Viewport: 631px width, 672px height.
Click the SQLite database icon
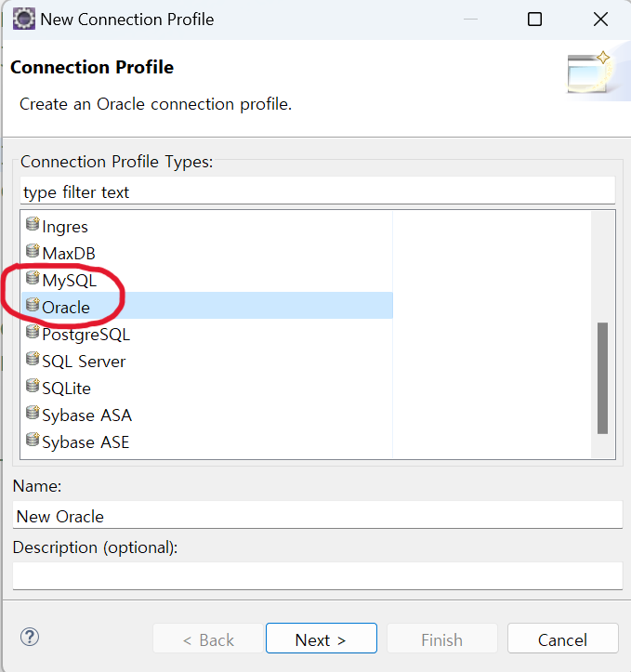pyautogui.click(x=33, y=386)
